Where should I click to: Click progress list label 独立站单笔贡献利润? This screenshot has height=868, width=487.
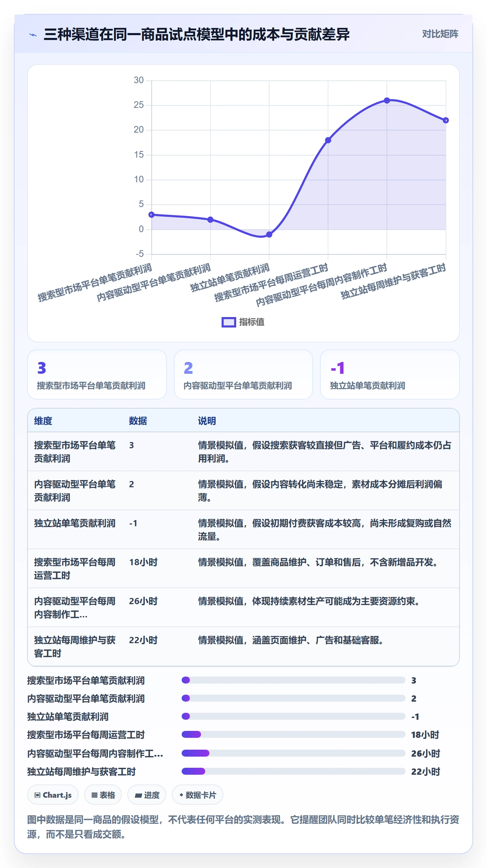(68, 717)
